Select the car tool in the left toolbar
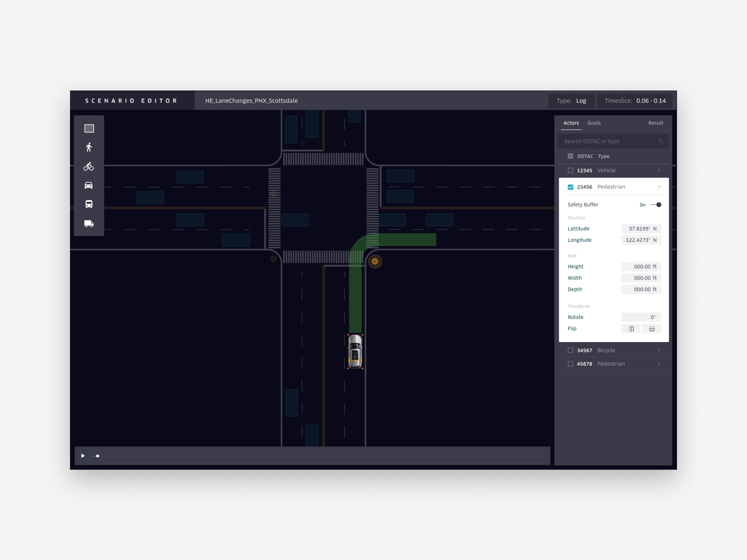 tap(89, 185)
